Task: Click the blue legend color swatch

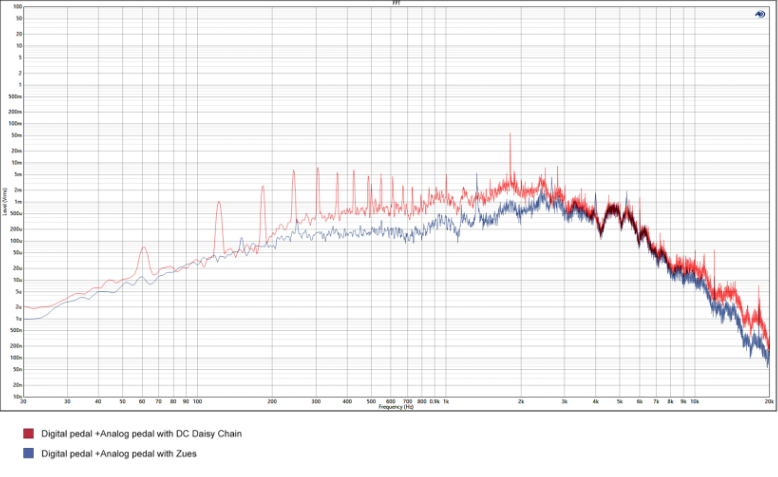Action: pyautogui.click(x=29, y=453)
